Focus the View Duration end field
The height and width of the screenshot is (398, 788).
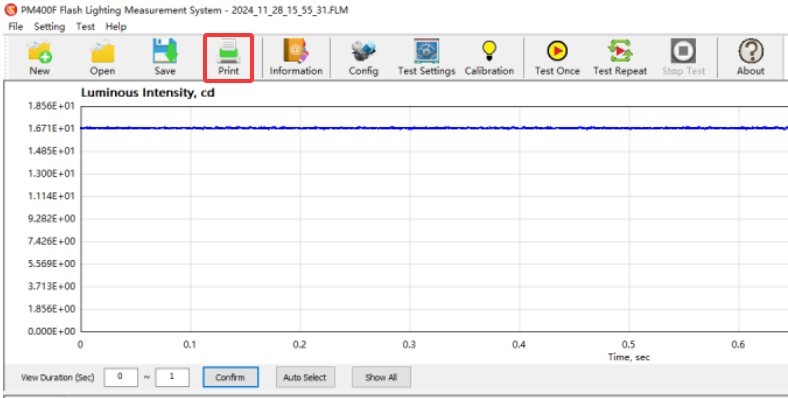pyautogui.click(x=172, y=377)
